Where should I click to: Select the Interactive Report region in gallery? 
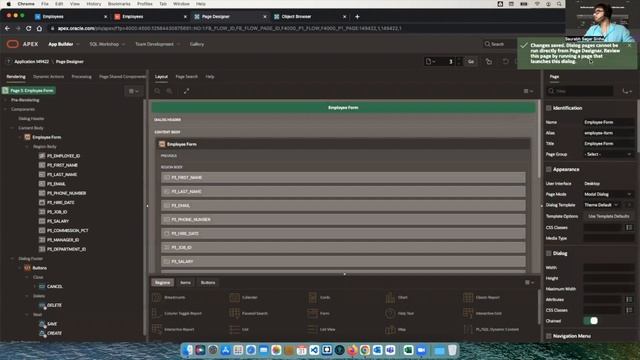173,329
